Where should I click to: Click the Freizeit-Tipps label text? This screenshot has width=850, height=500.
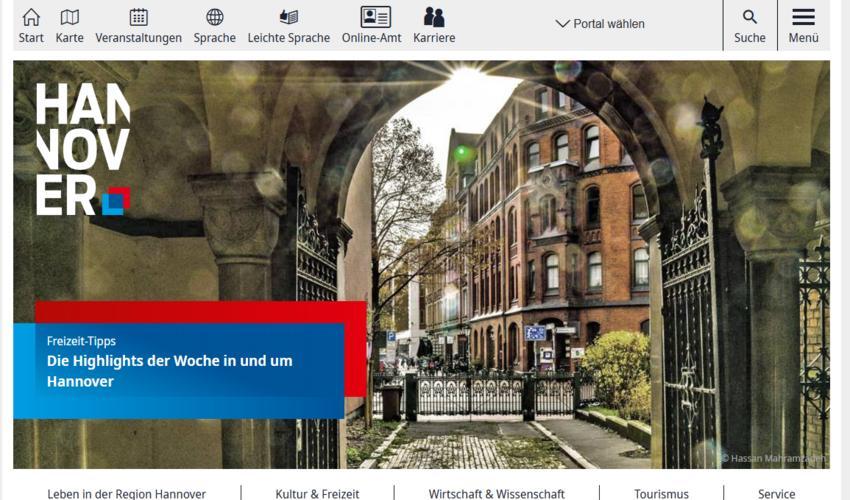(x=81, y=341)
